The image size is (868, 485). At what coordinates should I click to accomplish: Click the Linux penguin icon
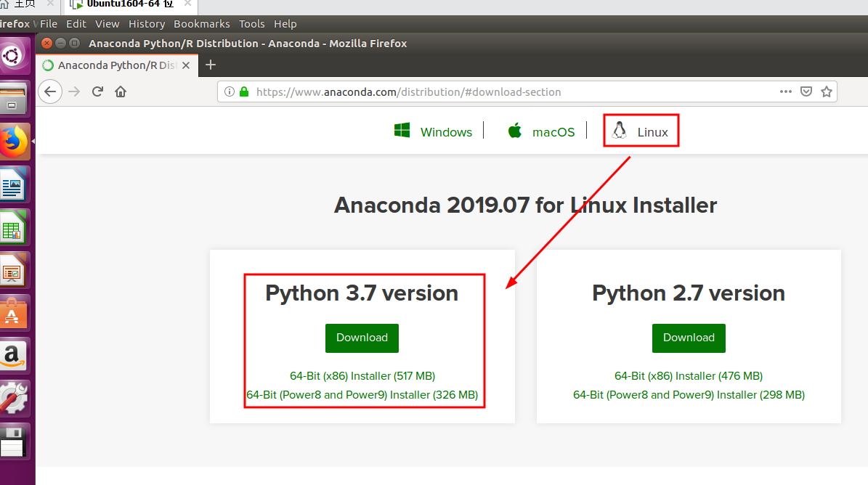[x=620, y=131]
